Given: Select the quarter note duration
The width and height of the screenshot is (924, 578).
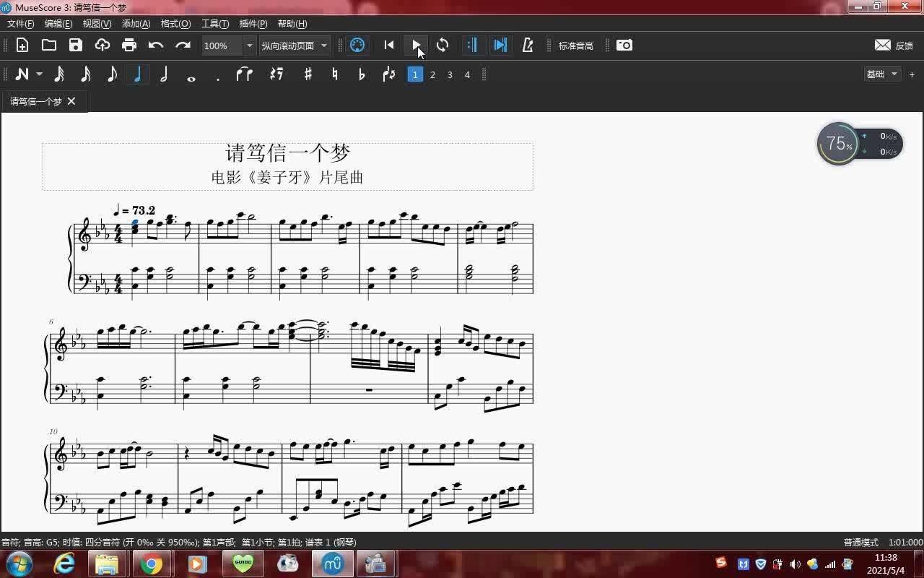Looking at the screenshot, I should 137,74.
